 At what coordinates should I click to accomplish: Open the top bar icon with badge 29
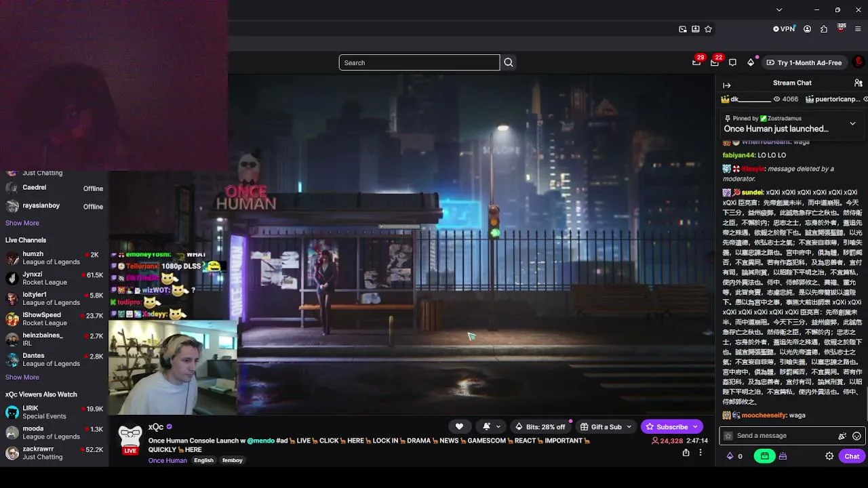[x=696, y=62]
